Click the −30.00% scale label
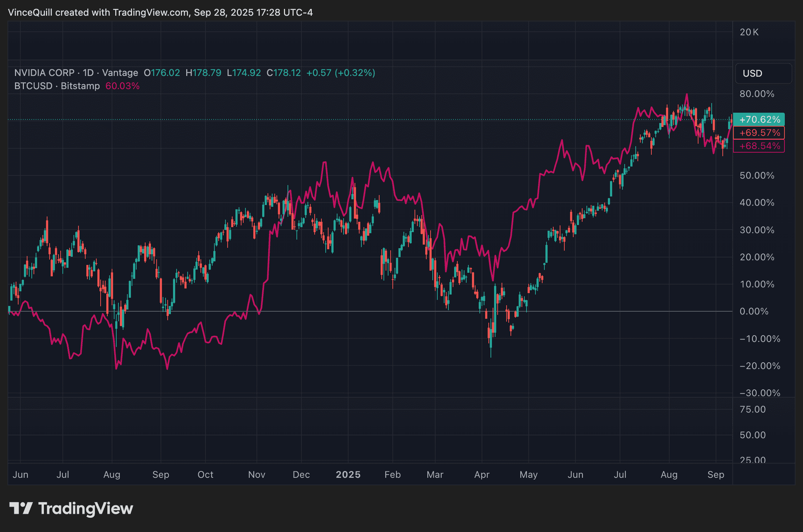The width and height of the screenshot is (803, 532). (759, 393)
